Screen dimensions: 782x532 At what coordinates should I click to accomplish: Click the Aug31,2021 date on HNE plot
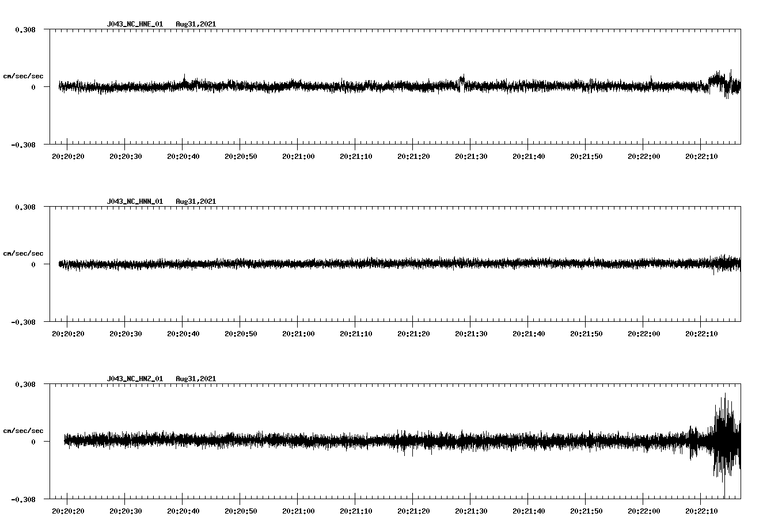(196, 24)
